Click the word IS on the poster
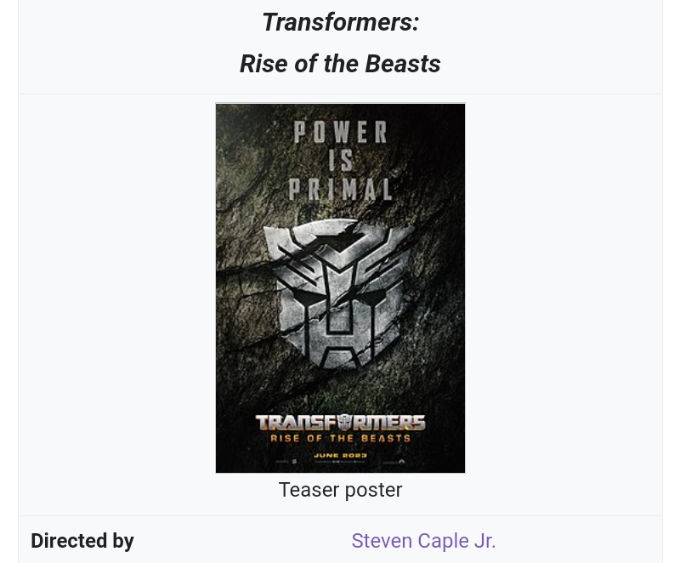This screenshot has height=563, width=680. [x=340, y=161]
